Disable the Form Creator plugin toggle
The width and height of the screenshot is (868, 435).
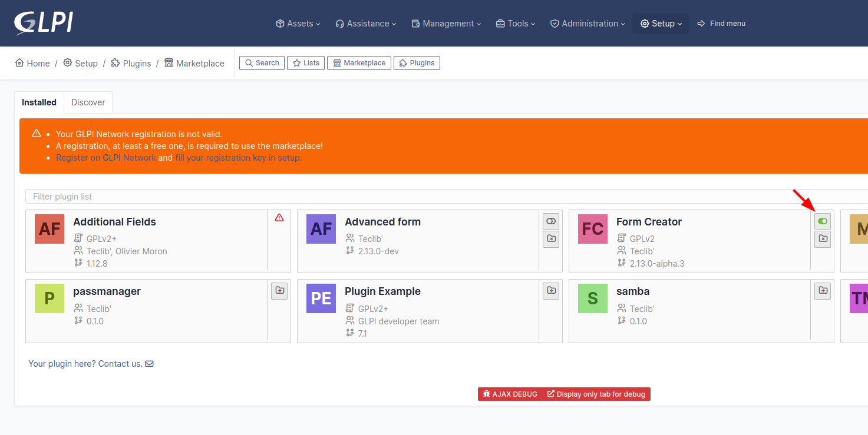822,221
